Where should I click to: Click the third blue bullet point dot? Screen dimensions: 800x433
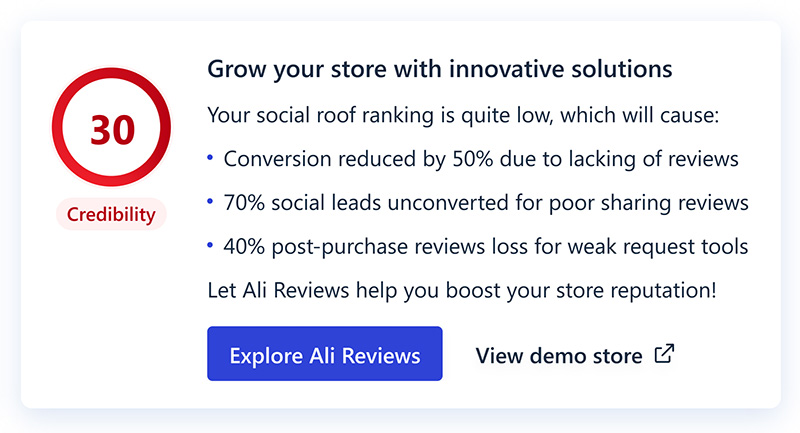pyautogui.click(x=210, y=245)
